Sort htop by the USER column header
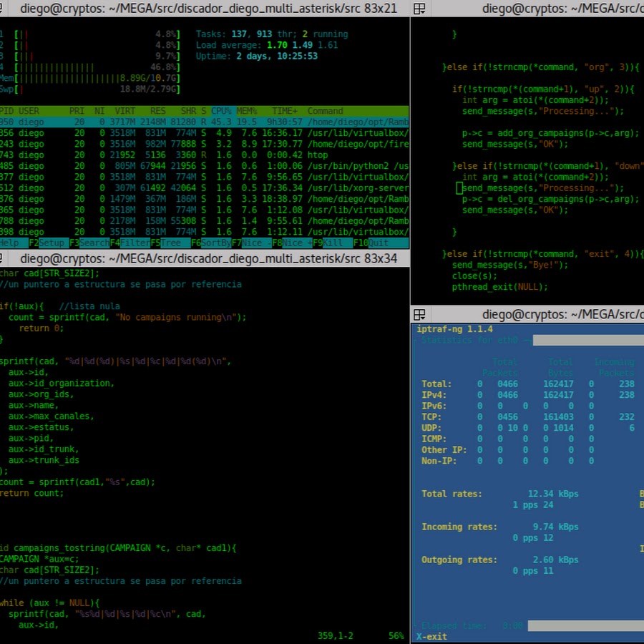The height and width of the screenshot is (644, 644). (x=29, y=112)
